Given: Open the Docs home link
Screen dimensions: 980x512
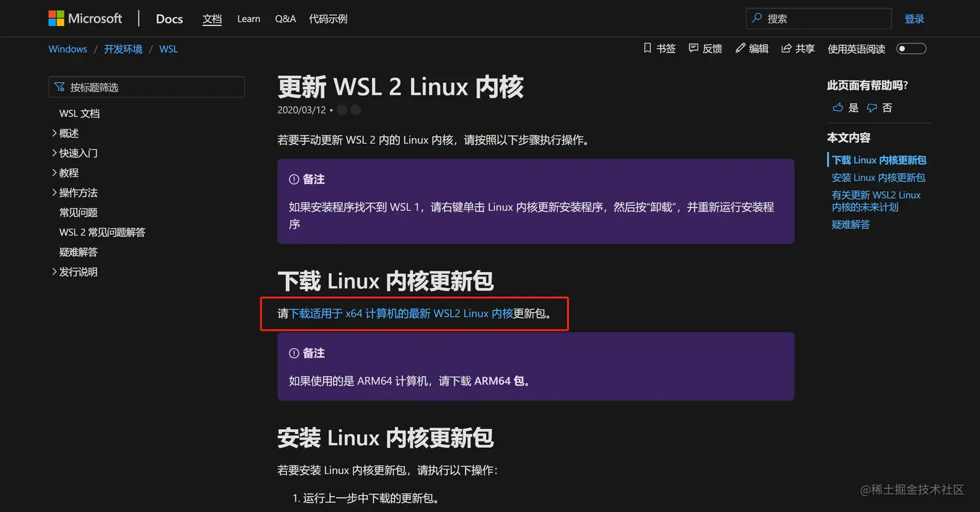Looking at the screenshot, I should (169, 19).
